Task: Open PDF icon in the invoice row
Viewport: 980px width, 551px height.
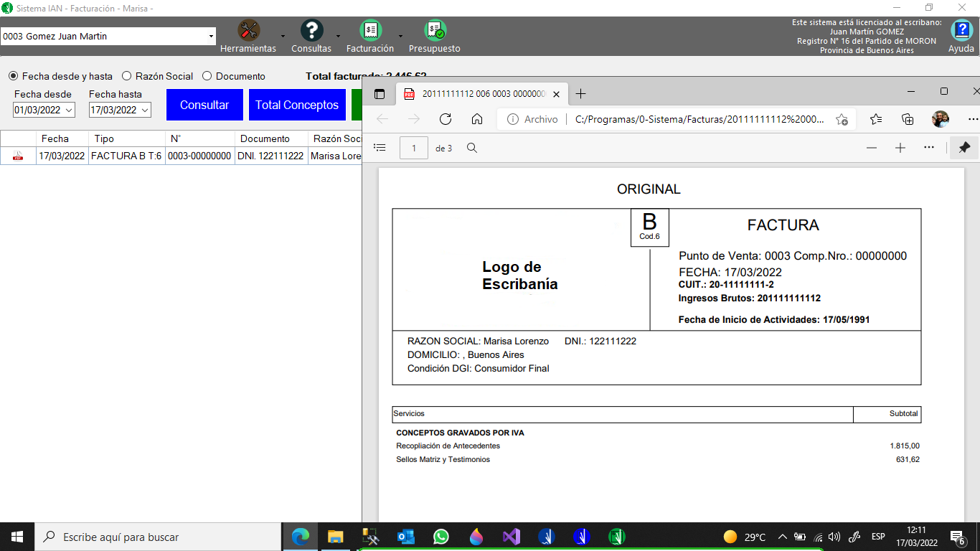Action: tap(18, 156)
